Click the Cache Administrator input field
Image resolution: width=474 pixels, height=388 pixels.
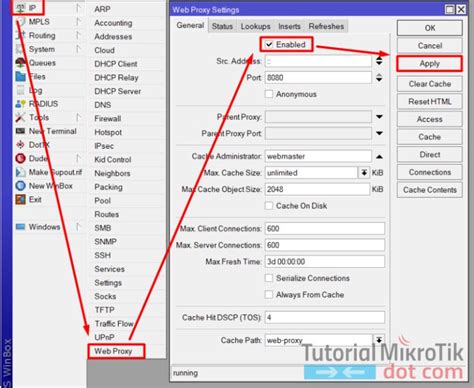coord(318,156)
